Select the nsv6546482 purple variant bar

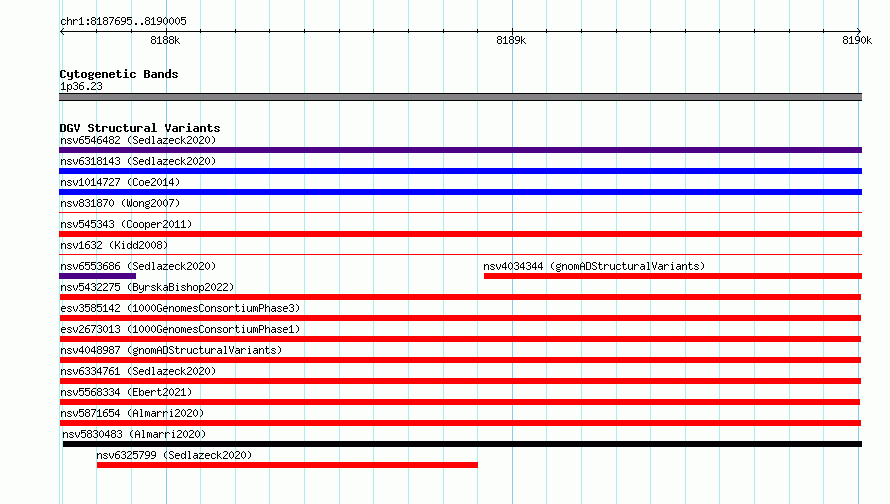click(x=460, y=150)
